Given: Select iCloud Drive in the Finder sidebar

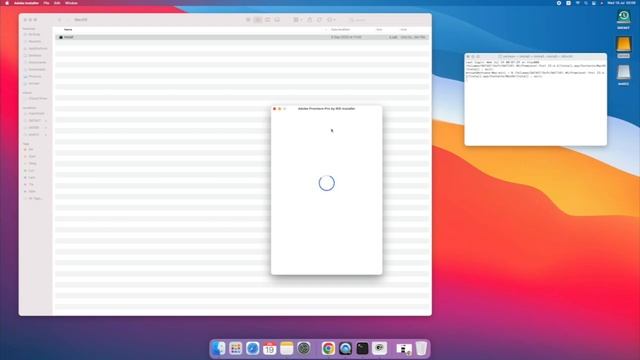Looking at the screenshot, I should tap(36, 98).
